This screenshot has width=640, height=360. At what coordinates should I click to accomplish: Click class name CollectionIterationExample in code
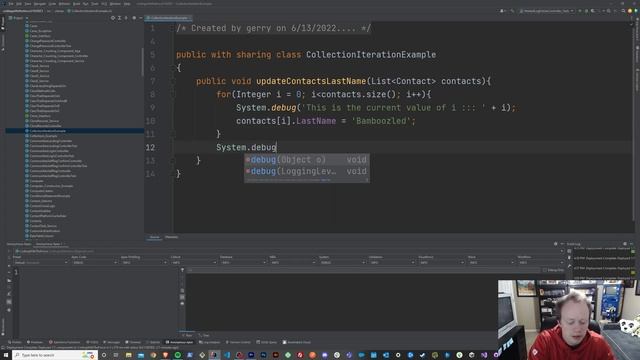(371, 55)
